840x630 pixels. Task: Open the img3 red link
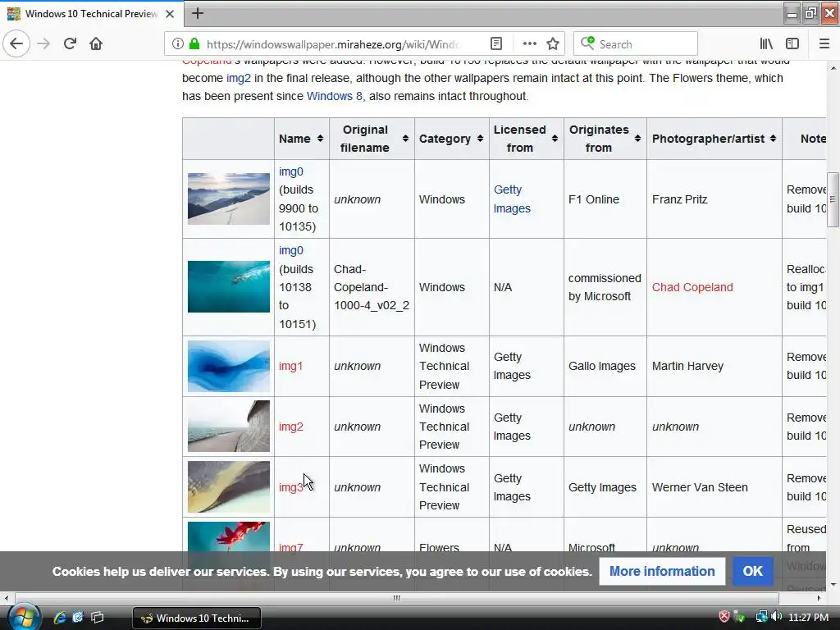coord(291,487)
